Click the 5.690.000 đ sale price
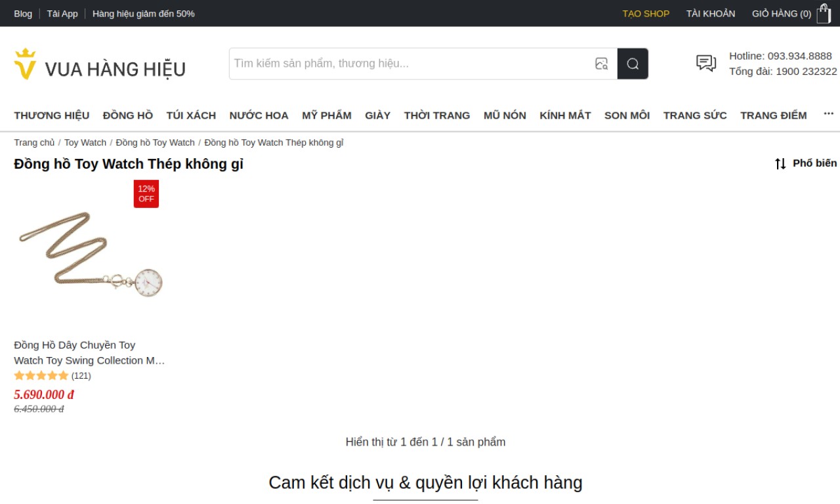The width and height of the screenshot is (840, 504). 44,394
